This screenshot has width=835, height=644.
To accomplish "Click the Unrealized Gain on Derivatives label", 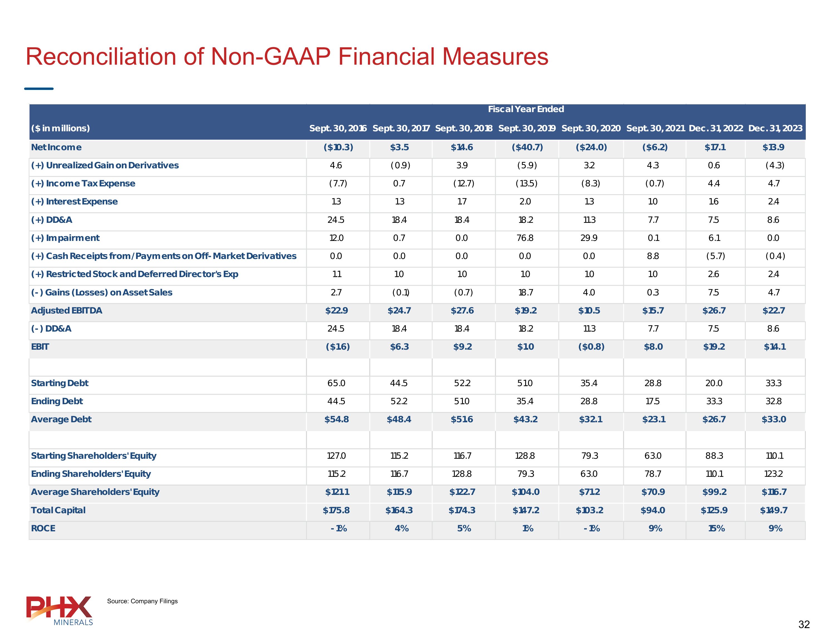I will coord(105,166).
